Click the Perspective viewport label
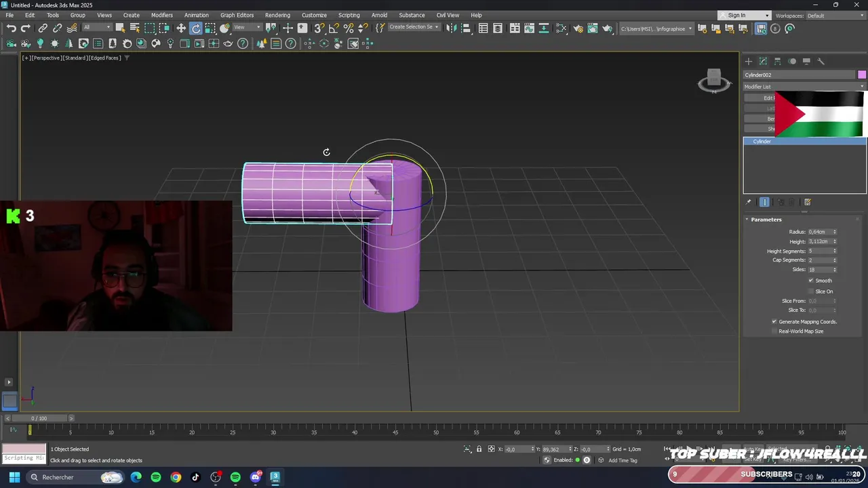 [x=47, y=58]
